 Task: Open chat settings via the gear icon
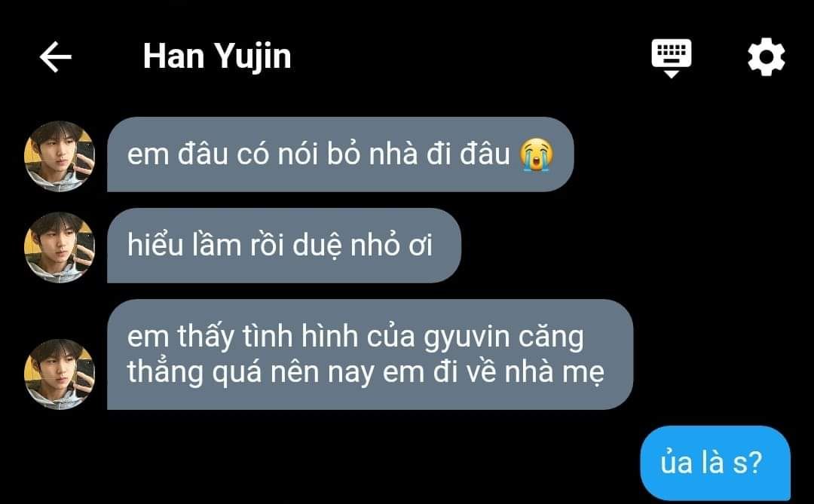767,57
